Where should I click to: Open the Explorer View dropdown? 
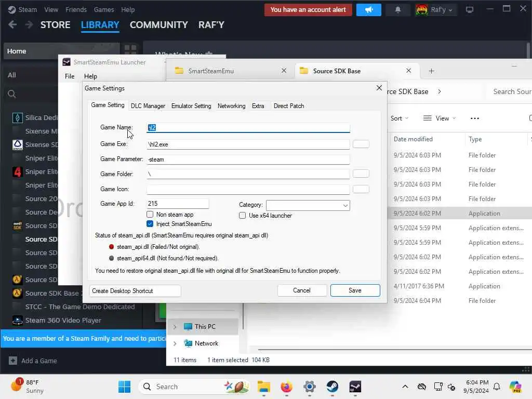click(x=440, y=118)
